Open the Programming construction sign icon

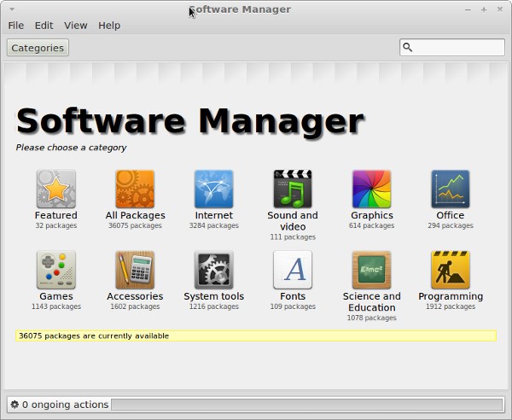(x=451, y=270)
